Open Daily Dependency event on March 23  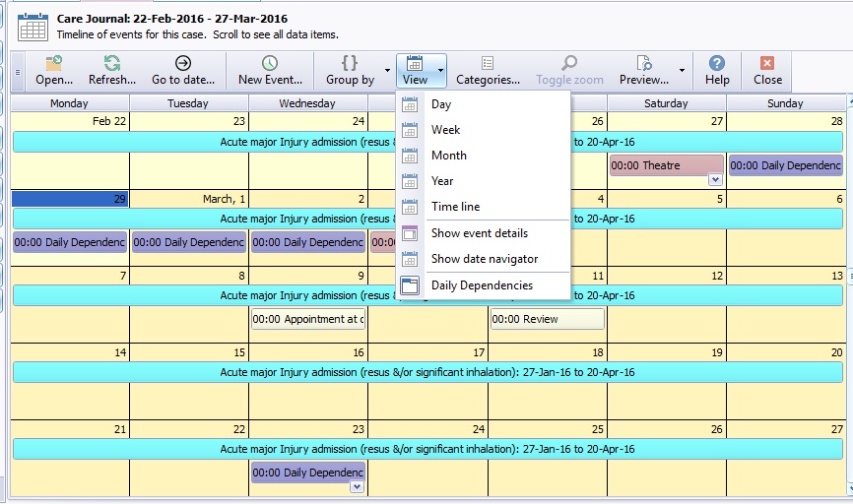(308, 472)
